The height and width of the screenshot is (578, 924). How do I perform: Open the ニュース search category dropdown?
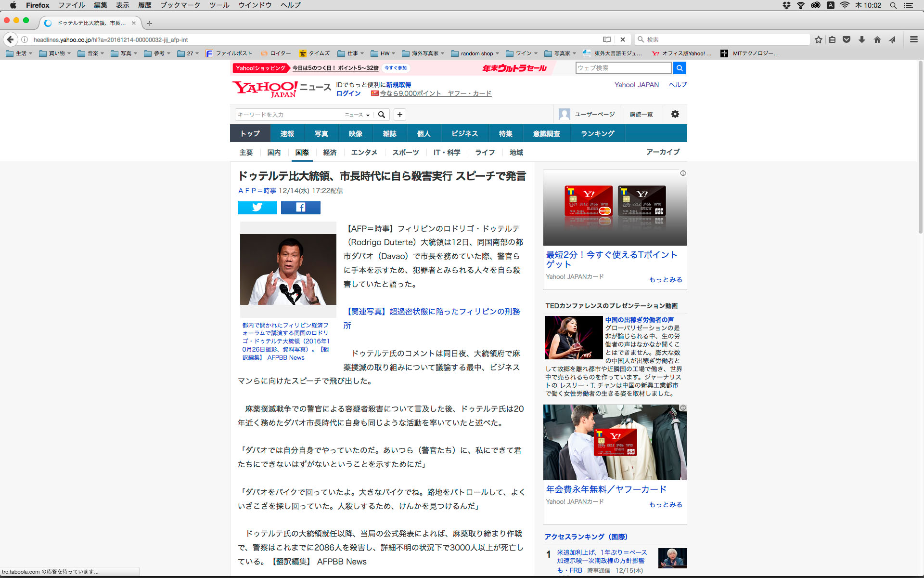tap(357, 115)
